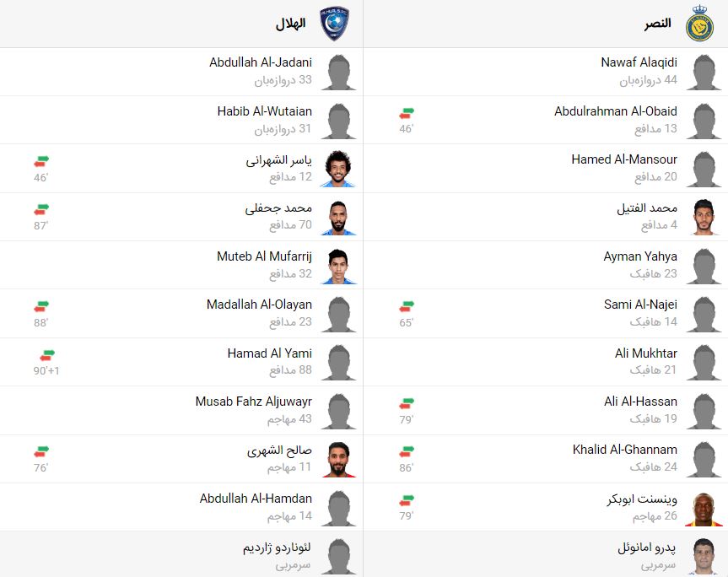This screenshot has width=728, height=577.
Task: Click the substitution icon beside Abdulrahman Al-Obaid
Action: point(407,112)
